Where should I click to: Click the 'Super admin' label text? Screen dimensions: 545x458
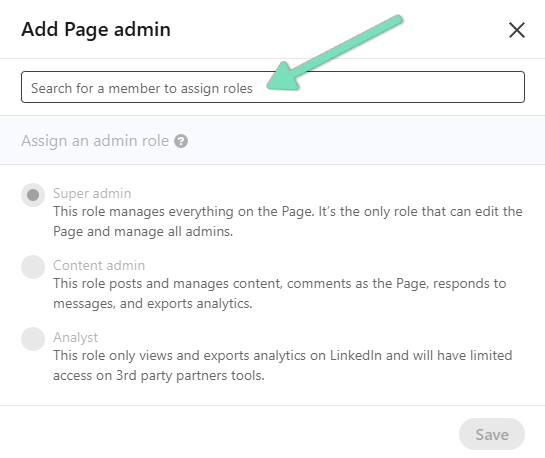coord(92,193)
